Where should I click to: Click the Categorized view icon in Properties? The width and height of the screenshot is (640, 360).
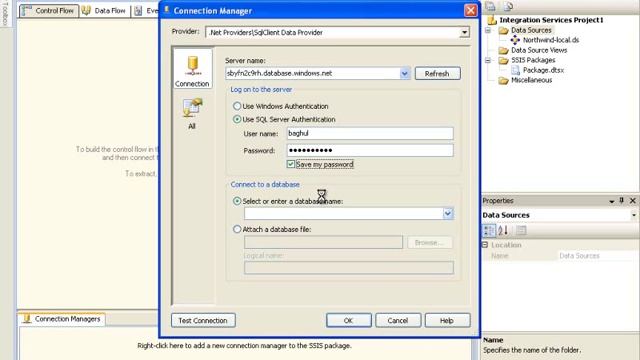point(489,231)
